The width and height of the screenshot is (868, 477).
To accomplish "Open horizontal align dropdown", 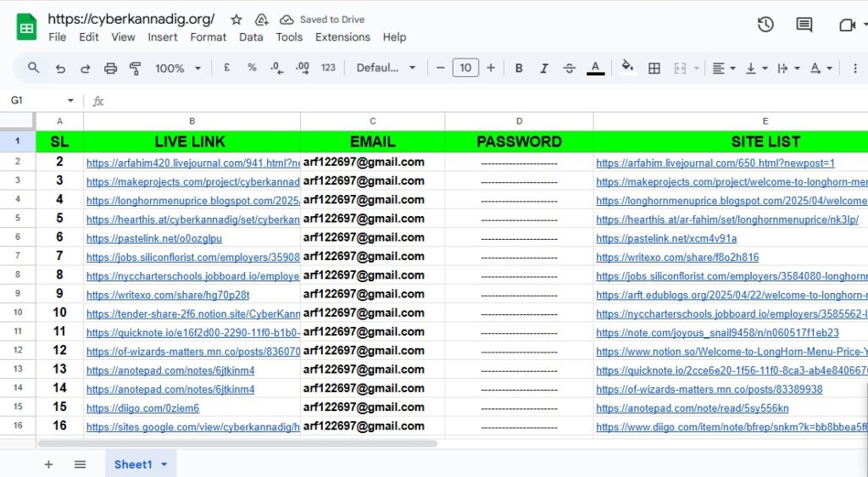I will click(724, 68).
